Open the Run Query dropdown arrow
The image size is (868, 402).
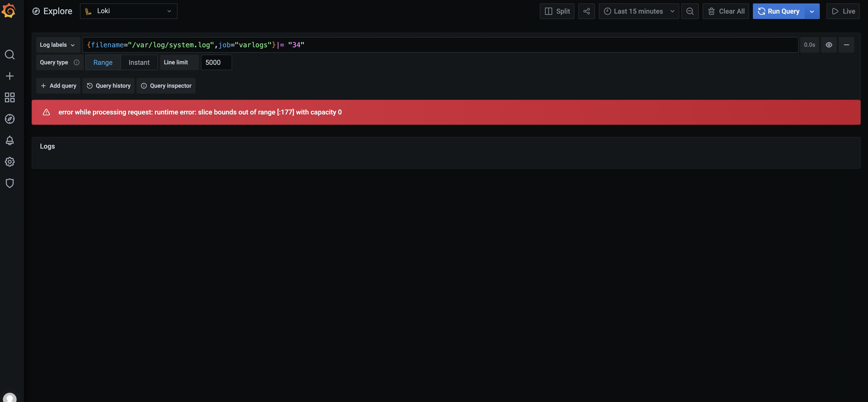click(811, 11)
